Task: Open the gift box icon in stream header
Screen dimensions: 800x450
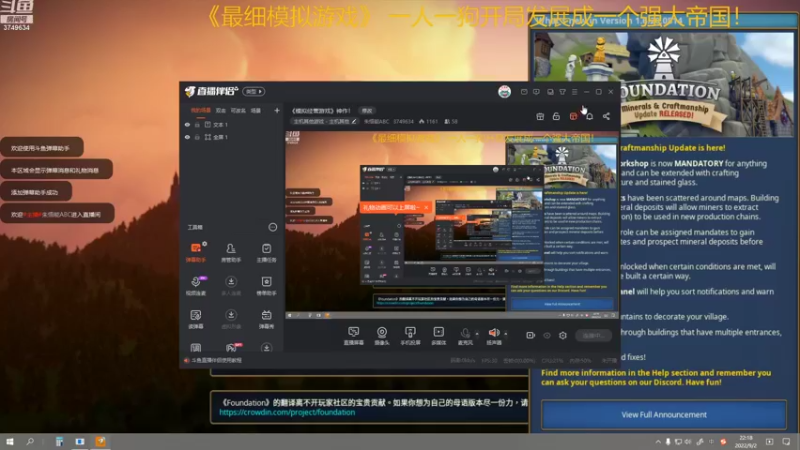Action: coord(540,116)
